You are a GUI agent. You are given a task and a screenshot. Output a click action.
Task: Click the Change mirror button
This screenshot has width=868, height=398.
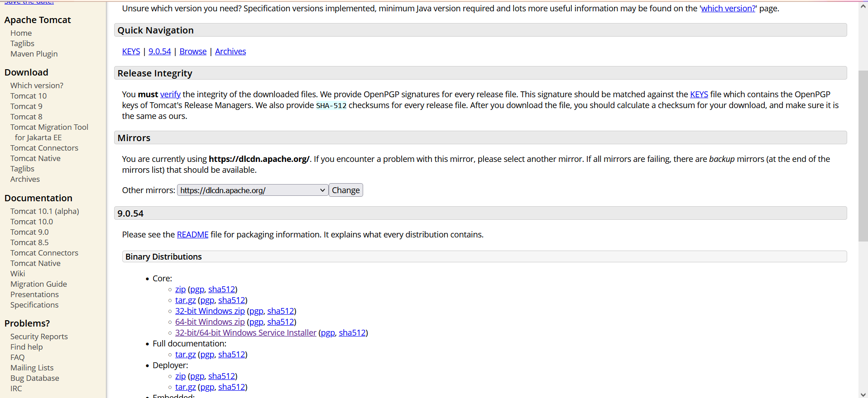coord(346,190)
